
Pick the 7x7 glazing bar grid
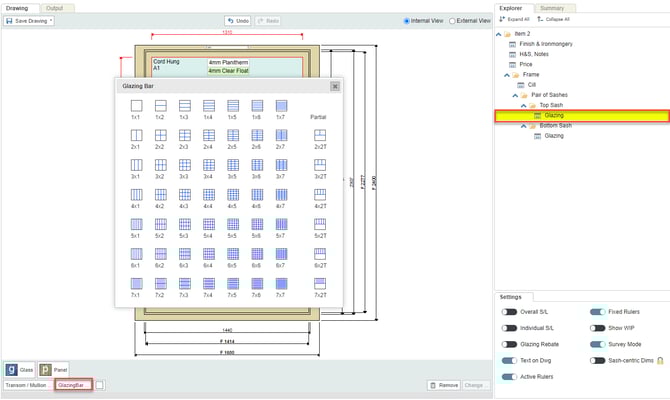(281, 284)
